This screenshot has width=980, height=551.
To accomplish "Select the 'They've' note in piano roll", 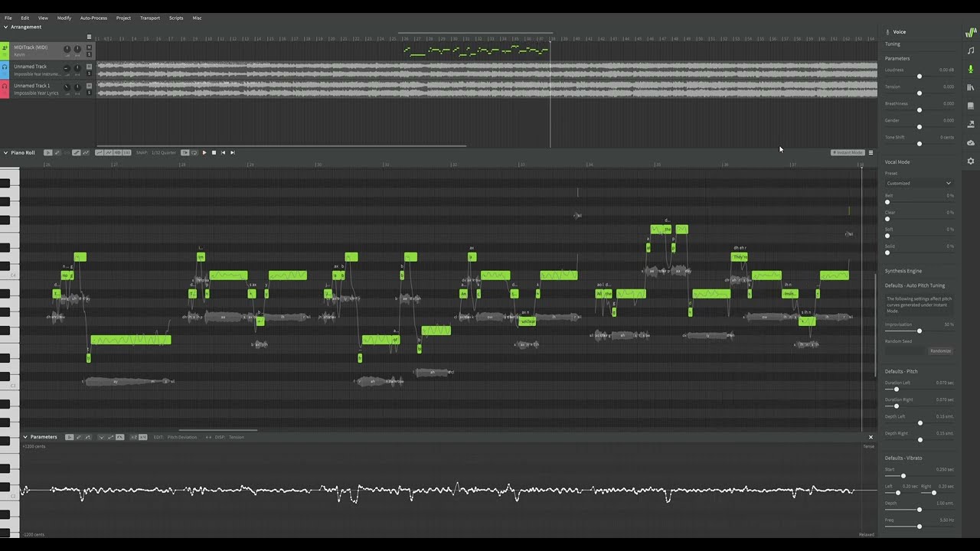I will point(740,257).
